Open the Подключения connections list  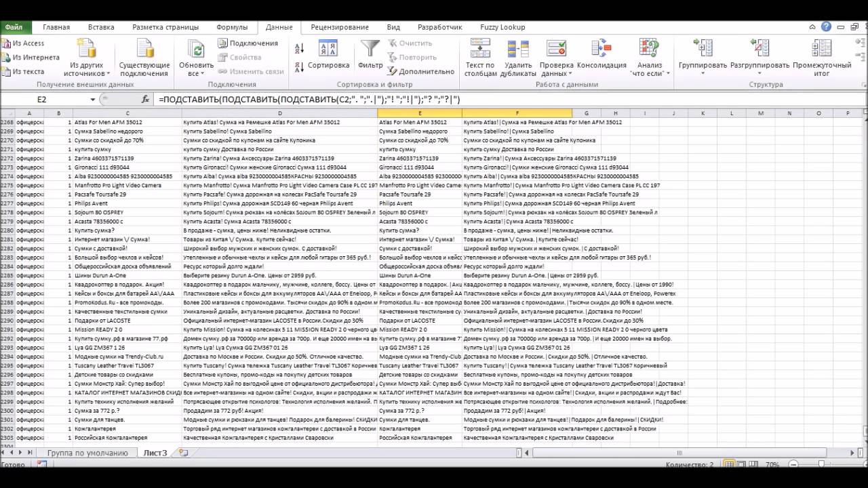pyautogui.click(x=248, y=43)
